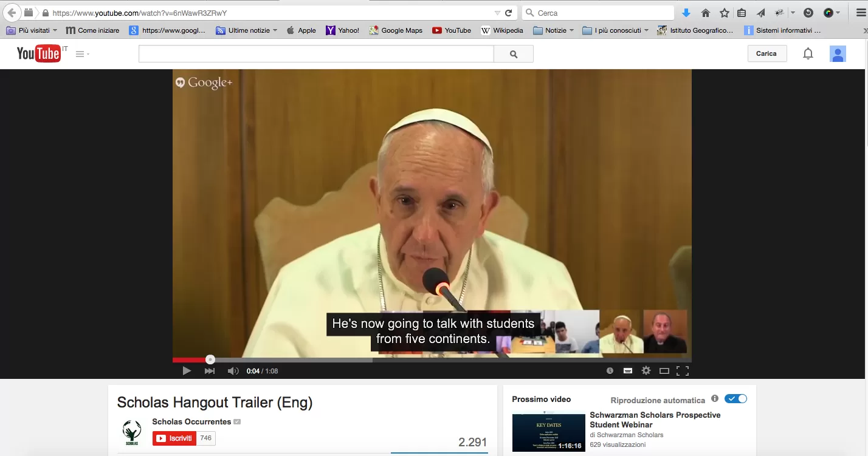Open the color wheel extension dropdown

point(838,13)
